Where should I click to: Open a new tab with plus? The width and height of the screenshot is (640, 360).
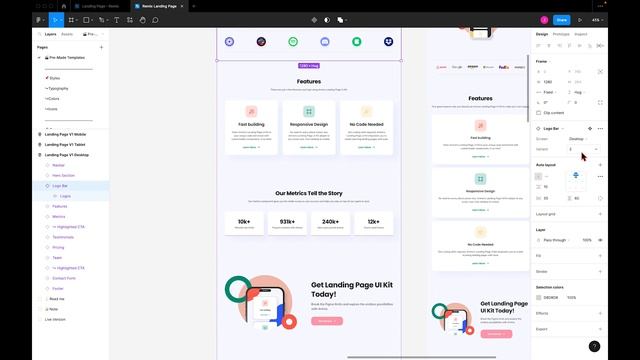point(193,6)
